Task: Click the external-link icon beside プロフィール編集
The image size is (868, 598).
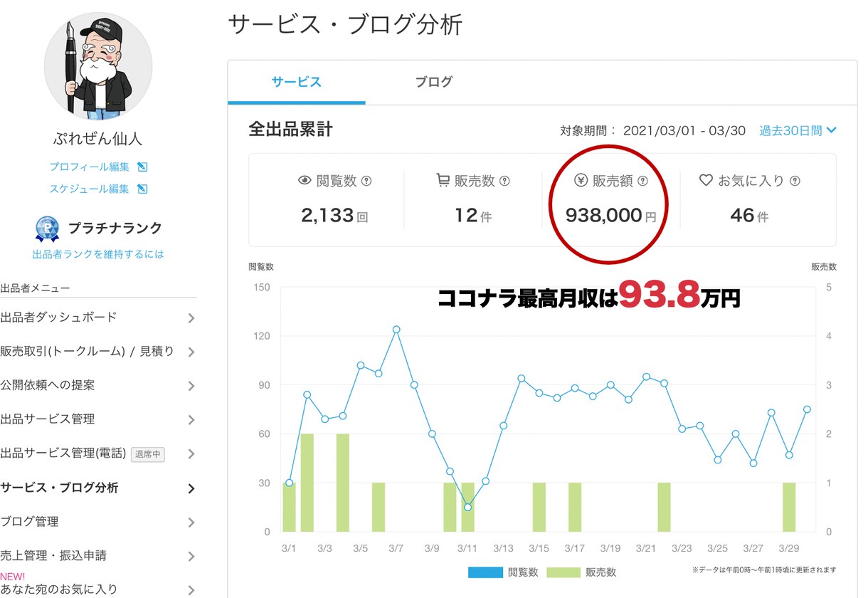Action: 142,167
